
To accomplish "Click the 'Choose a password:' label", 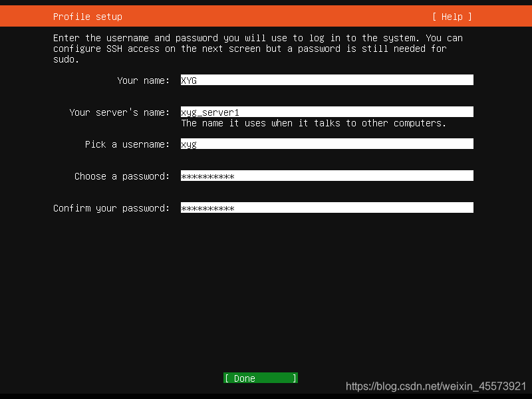I will click(x=122, y=176).
